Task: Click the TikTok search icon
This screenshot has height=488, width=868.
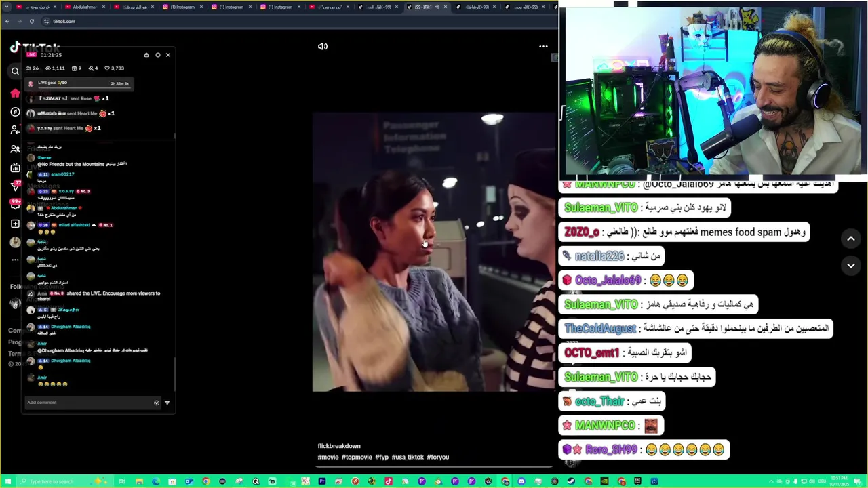Action: (x=15, y=71)
